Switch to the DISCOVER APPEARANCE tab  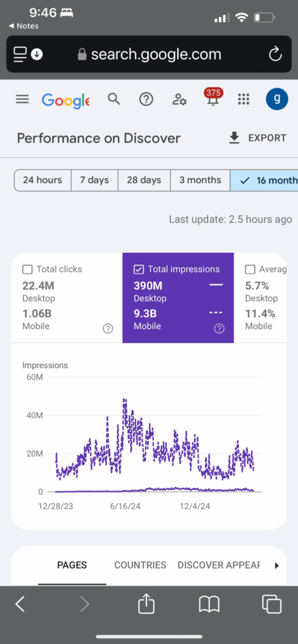pos(219,565)
